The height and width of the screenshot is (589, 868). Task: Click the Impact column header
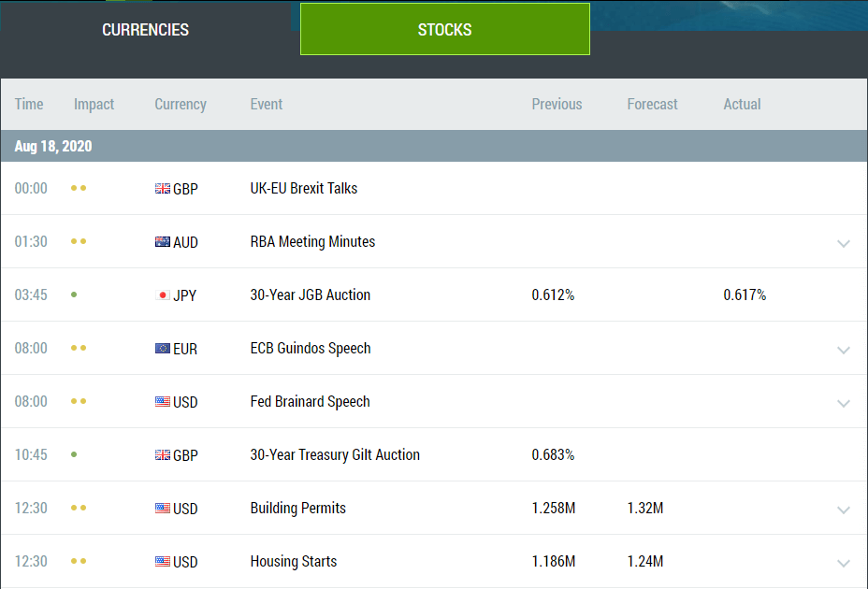[94, 105]
